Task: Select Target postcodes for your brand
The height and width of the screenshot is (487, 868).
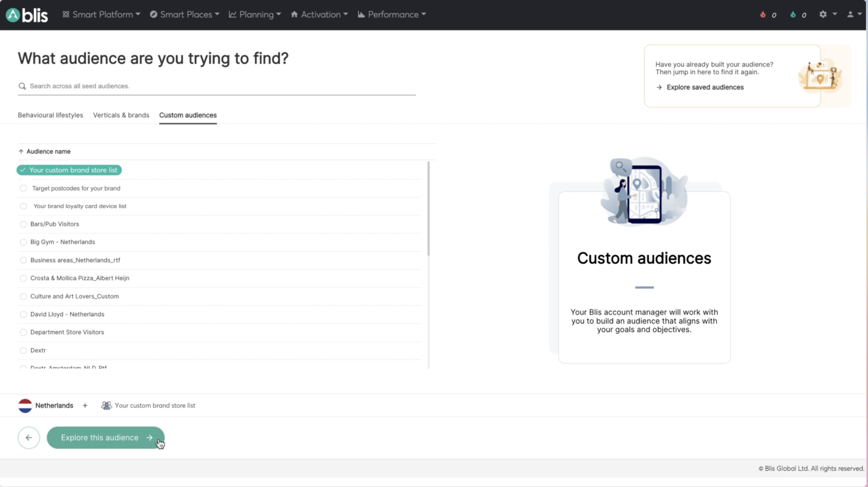Action: [23, 188]
